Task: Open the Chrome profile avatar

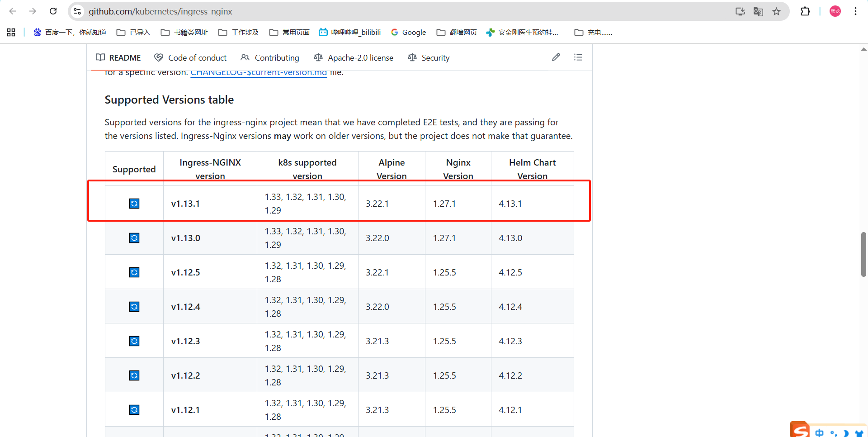Action: point(835,11)
